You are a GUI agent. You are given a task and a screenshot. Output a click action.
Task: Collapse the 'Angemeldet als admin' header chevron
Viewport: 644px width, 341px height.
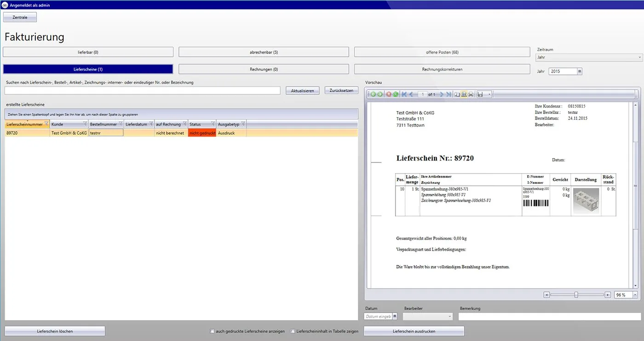pos(5,5)
